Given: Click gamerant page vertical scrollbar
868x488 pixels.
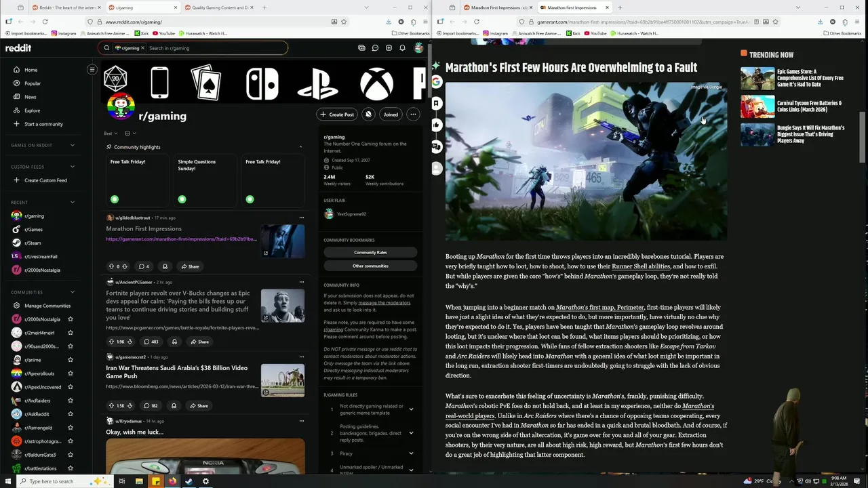Looking at the screenshot, I should tap(863, 137).
